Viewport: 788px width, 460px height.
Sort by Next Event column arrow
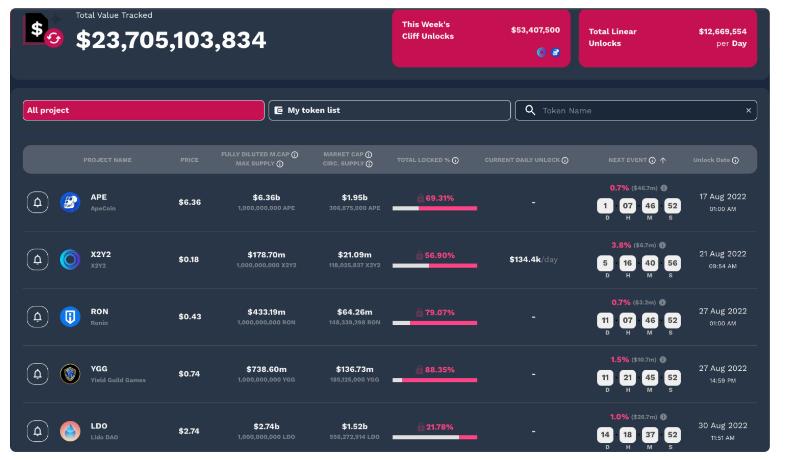[663, 160]
